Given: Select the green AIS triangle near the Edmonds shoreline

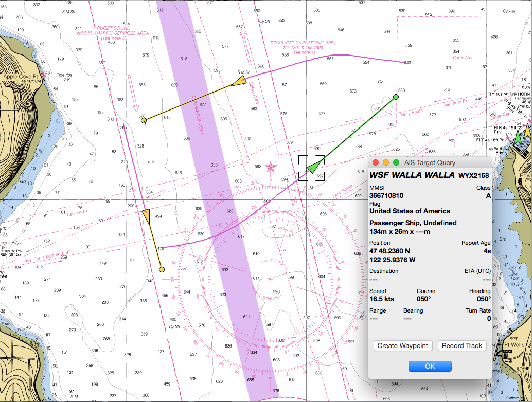Looking at the screenshot, I should click(x=518, y=139).
